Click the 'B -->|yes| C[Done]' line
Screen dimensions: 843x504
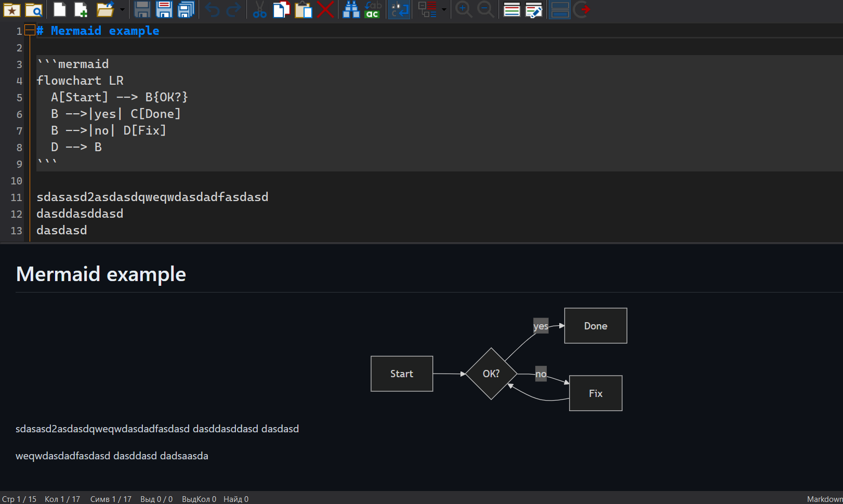tap(116, 114)
